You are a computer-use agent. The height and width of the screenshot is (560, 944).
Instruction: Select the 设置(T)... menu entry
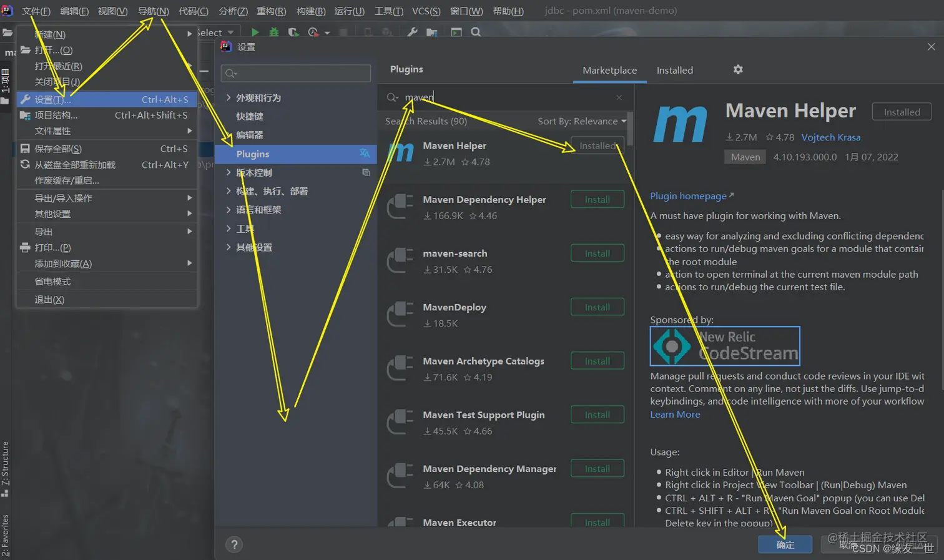pyautogui.click(x=107, y=99)
